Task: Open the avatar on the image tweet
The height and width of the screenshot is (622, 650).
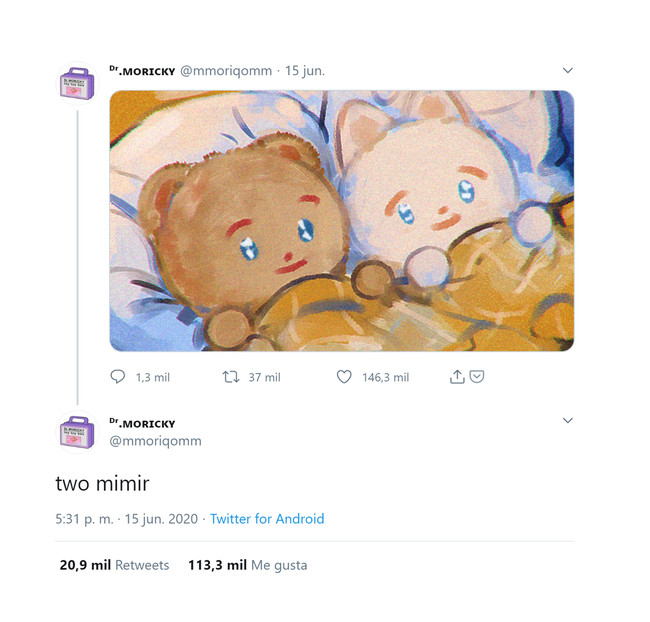Action: pyautogui.click(x=77, y=82)
